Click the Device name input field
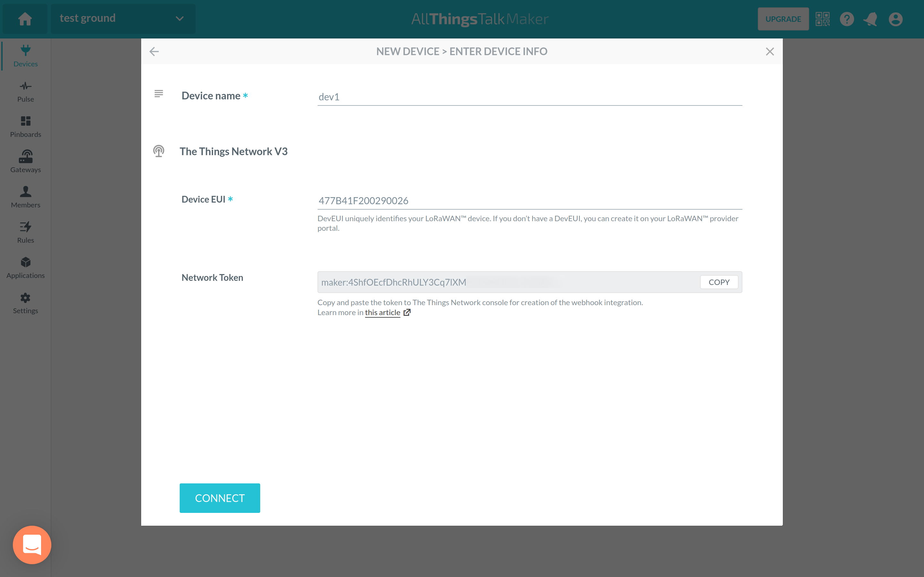Screen dimensions: 924x577 (x=529, y=96)
